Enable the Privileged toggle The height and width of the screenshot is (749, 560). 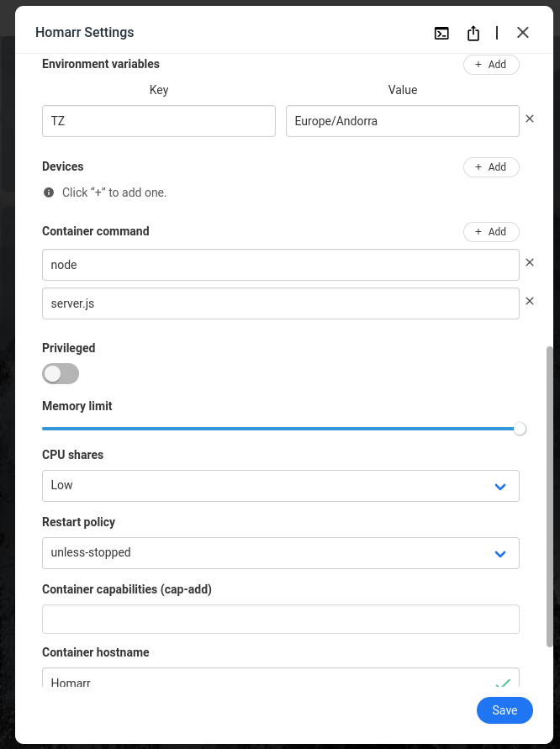tap(60, 373)
